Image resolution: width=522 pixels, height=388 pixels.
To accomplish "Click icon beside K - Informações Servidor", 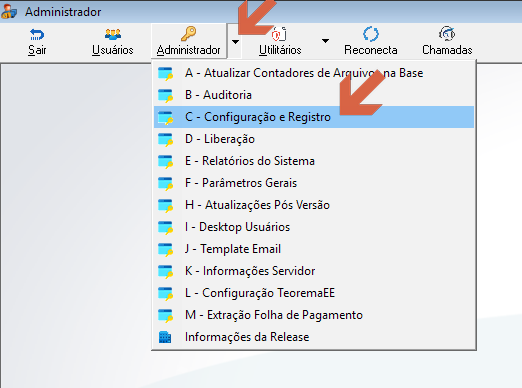I will pos(166,271).
